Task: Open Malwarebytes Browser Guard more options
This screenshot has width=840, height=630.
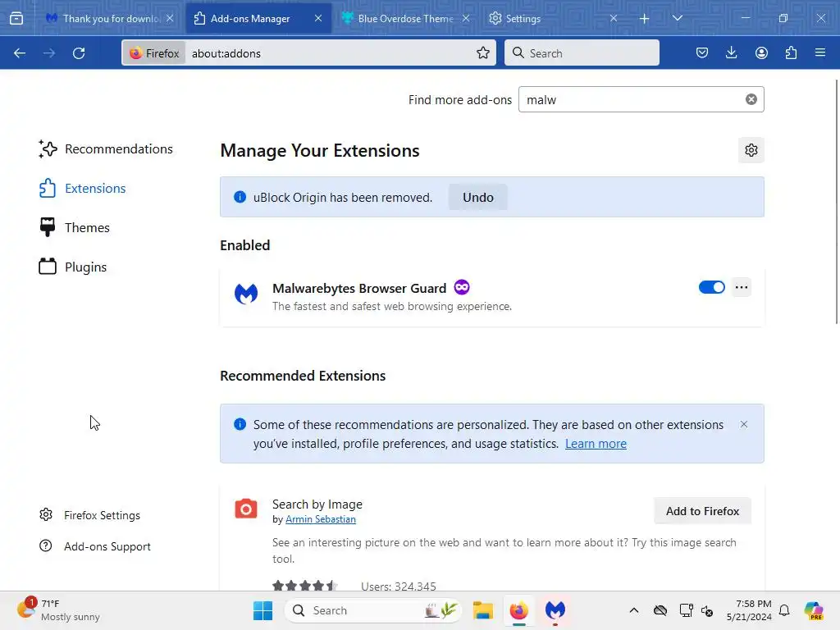Action: click(x=742, y=287)
